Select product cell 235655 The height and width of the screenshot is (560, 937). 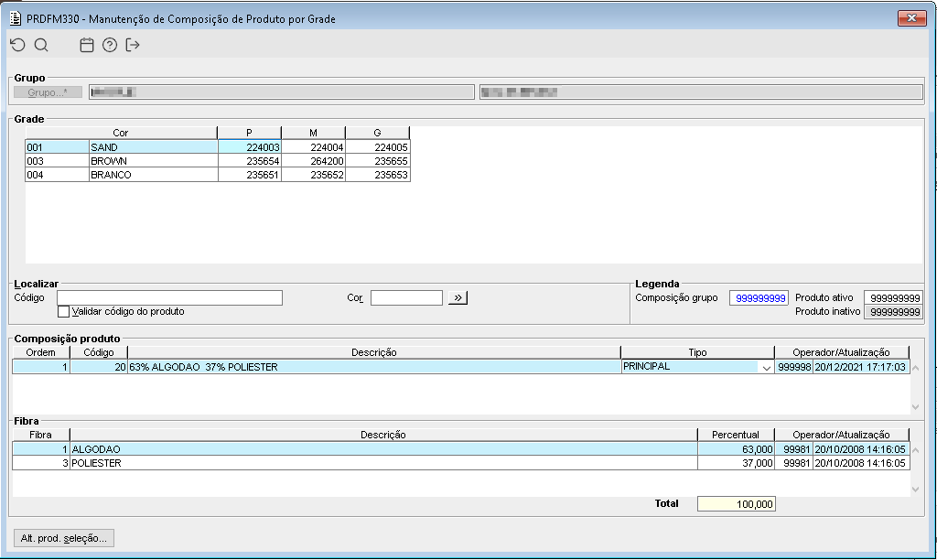pos(378,161)
